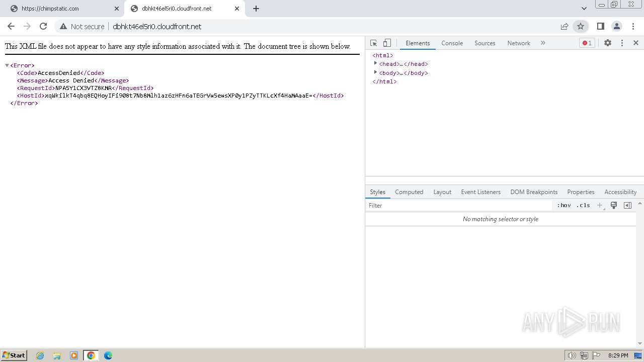Close the chimpstatic.com tab

[x=117, y=9]
